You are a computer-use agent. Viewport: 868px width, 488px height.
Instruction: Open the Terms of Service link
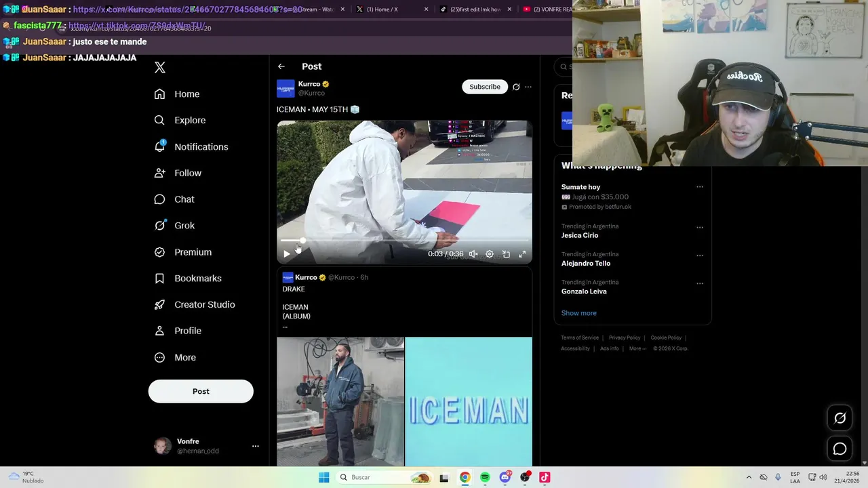tap(580, 338)
